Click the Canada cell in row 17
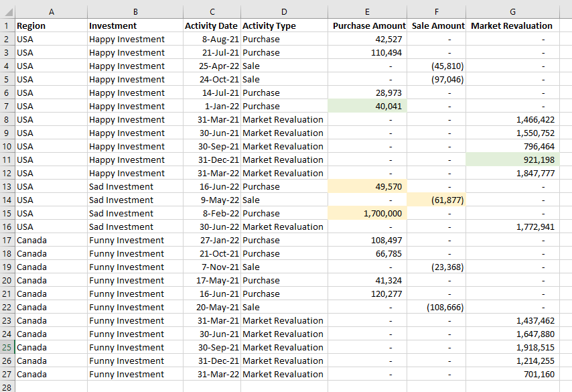The image size is (572, 392). 52,240
